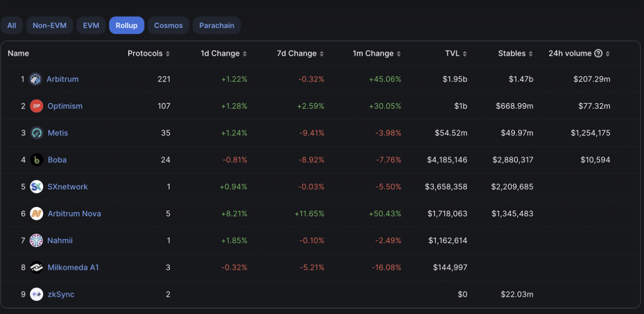Open the Metis chain link
644x314 pixels.
point(58,133)
